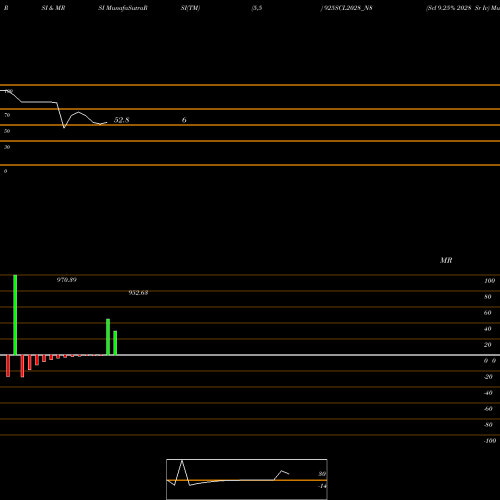Click the white RSI line near its dip
This screenshot has height=500, width=500.
pyautogui.click(x=64, y=127)
